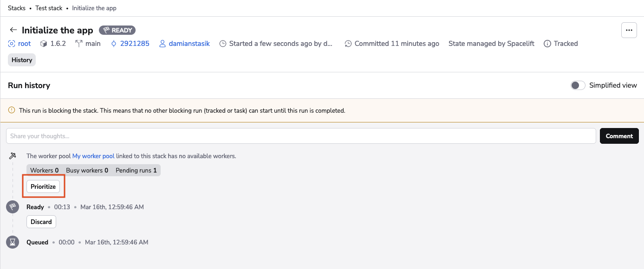Click the Queued hourglass timeline icon
The image size is (644, 269).
pos(13,242)
